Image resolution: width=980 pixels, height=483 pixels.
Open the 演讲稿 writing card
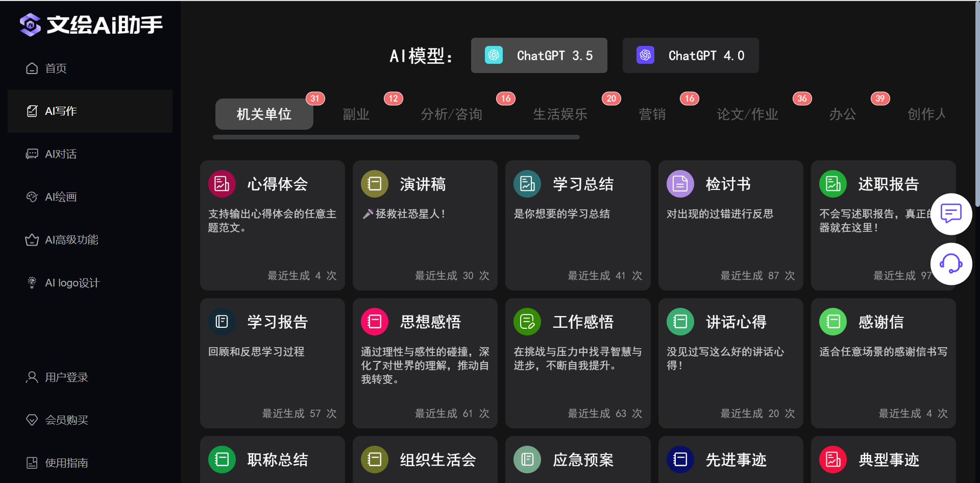click(x=425, y=225)
